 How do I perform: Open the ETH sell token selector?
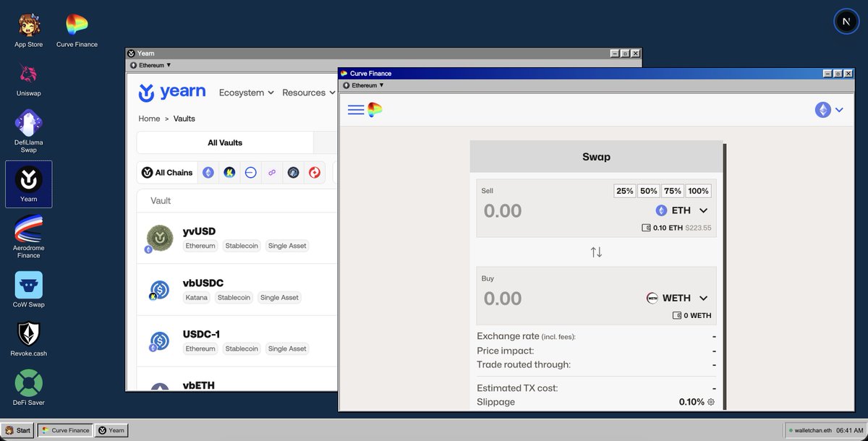tap(681, 210)
